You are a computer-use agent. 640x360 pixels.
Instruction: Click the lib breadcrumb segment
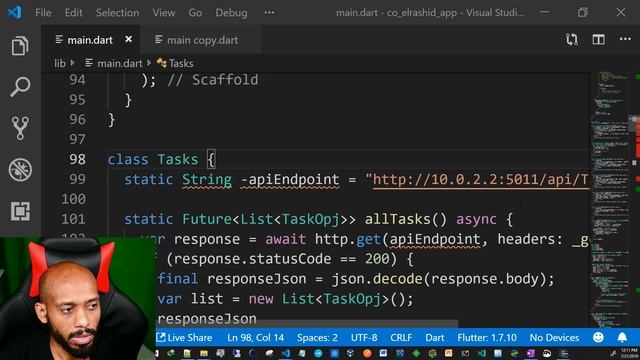pos(60,63)
